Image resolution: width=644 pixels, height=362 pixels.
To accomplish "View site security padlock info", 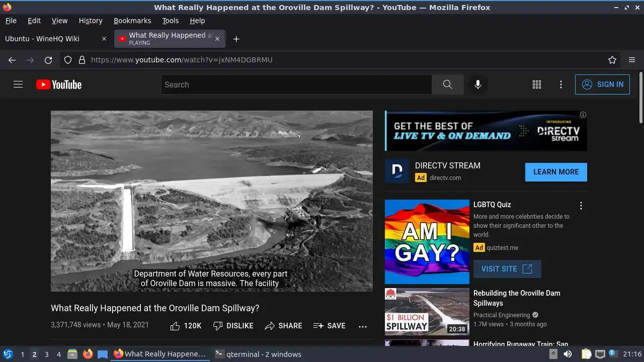I will click(82, 60).
